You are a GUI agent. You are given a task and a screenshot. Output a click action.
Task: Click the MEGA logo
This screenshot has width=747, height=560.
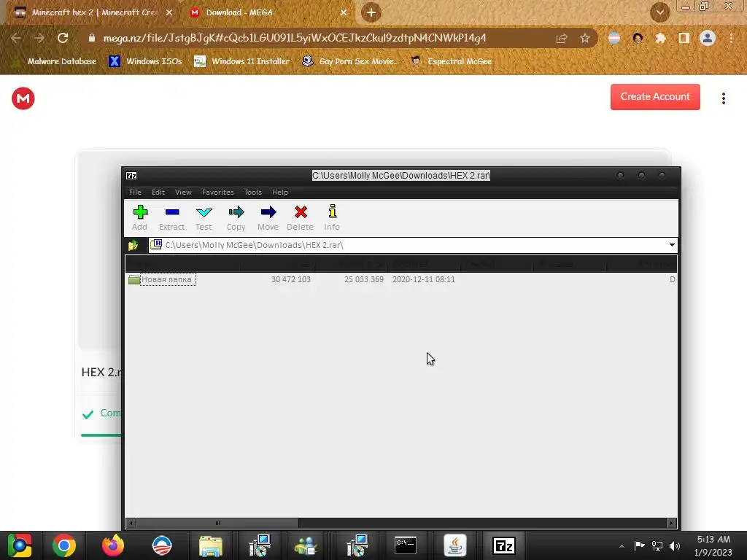coord(23,98)
